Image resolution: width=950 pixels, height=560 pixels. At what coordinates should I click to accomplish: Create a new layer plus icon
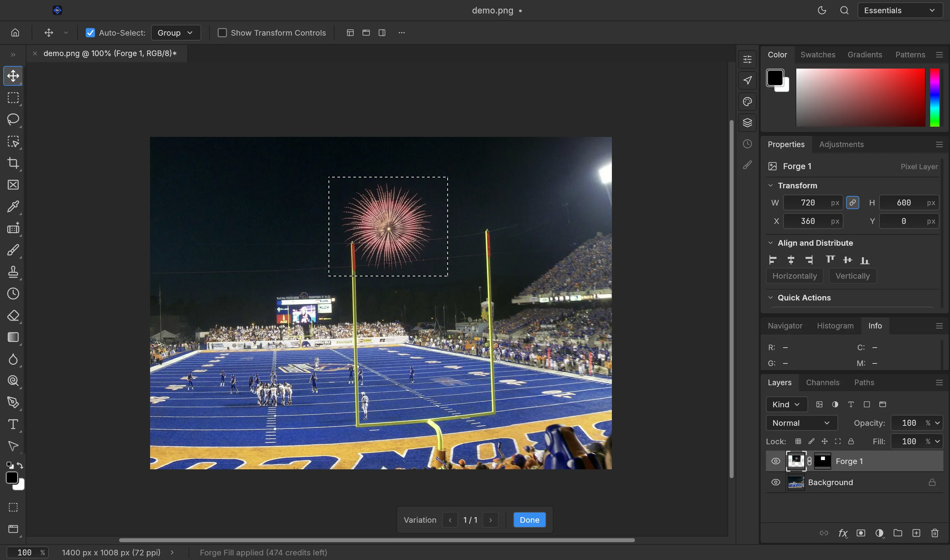pos(916,533)
